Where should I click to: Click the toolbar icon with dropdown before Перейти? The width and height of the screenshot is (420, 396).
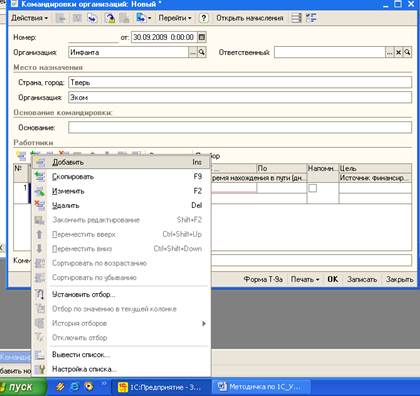point(143,18)
